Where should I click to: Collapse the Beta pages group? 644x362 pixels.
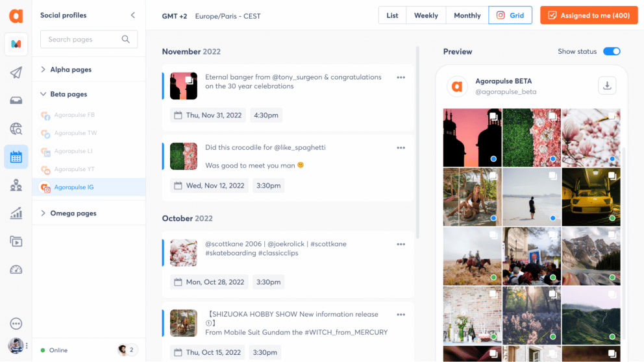[x=43, y=94]
